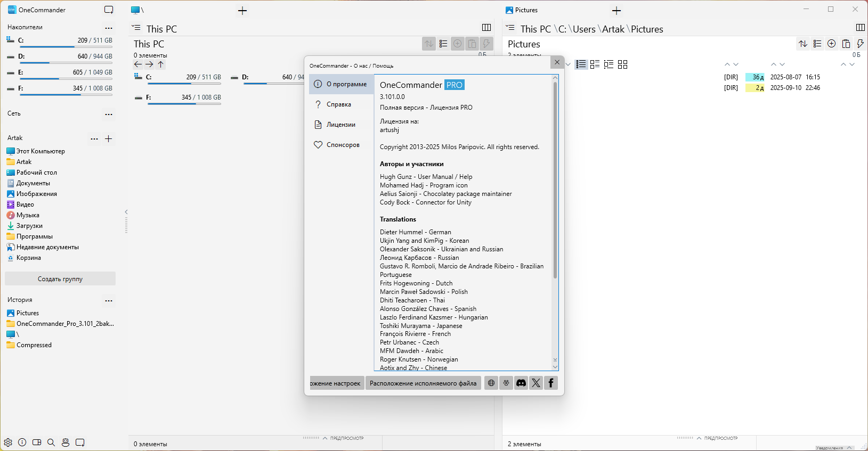
Task: Open drive F: in This PC pane
Action: pyautogui.click(x=177, y=99)
